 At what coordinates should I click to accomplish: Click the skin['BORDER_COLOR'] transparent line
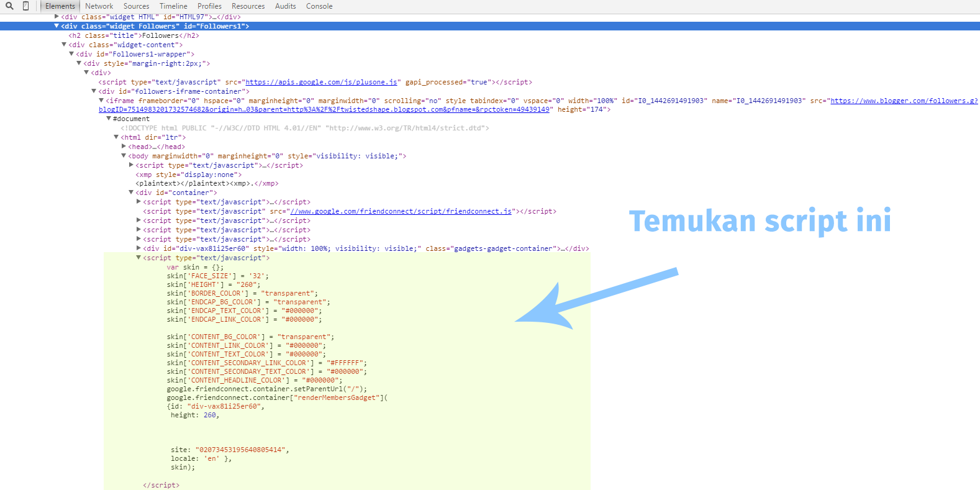coord(242,293)
